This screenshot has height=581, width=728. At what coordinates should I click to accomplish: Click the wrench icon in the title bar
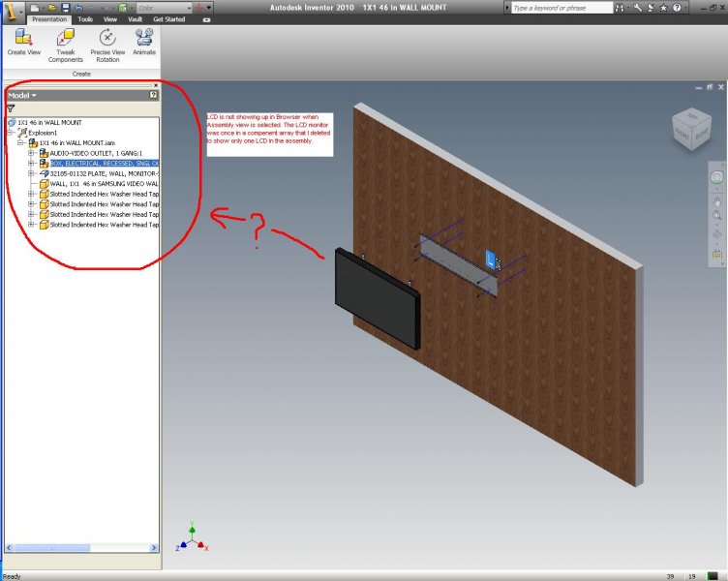(x=638, y=8)
